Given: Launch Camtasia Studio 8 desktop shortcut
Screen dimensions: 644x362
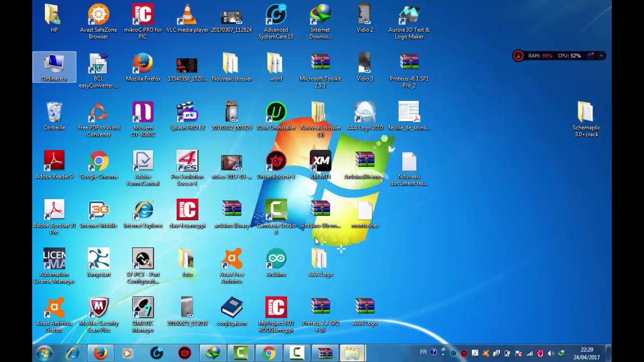Looking at the screenshot, I should 276,217.
